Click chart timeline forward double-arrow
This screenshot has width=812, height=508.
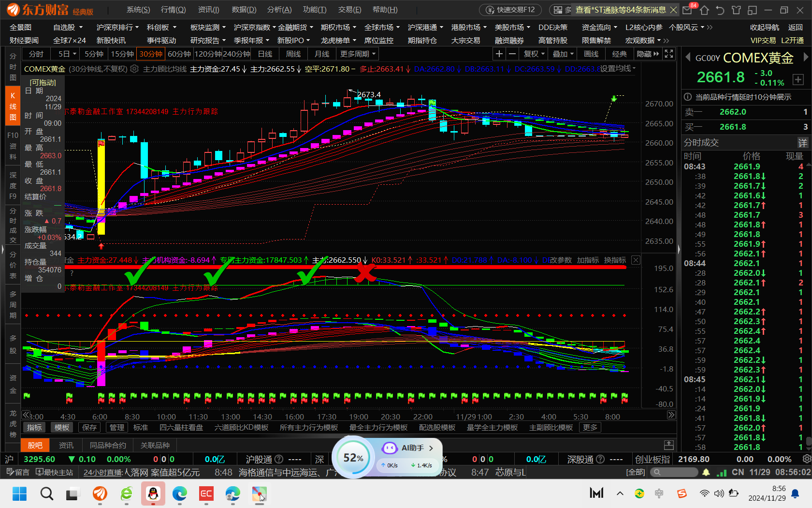tap(671, 415)
